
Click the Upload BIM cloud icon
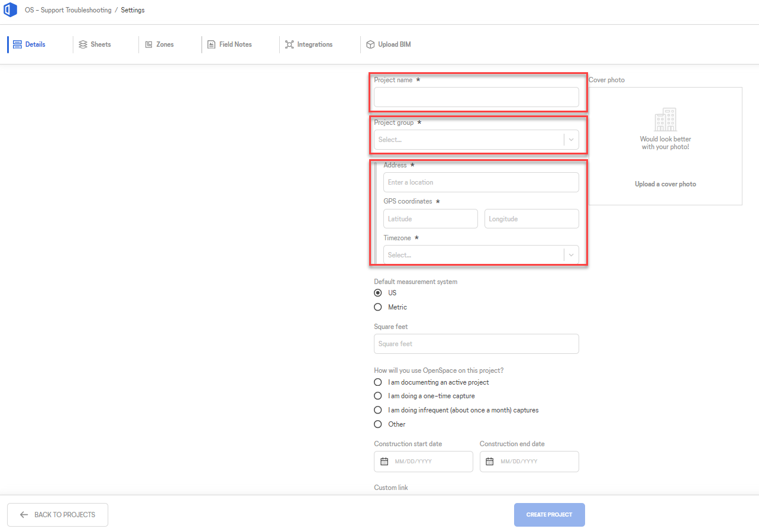point(370,44)
